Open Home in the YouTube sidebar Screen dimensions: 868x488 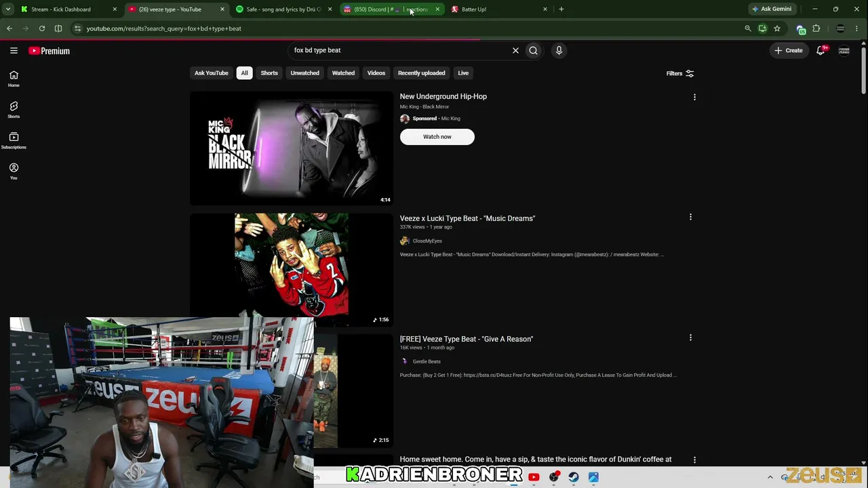14,79
